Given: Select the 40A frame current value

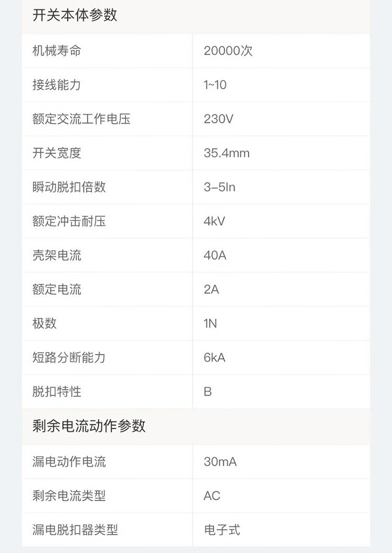Looking at the screenshot, I should coord(215,256).
